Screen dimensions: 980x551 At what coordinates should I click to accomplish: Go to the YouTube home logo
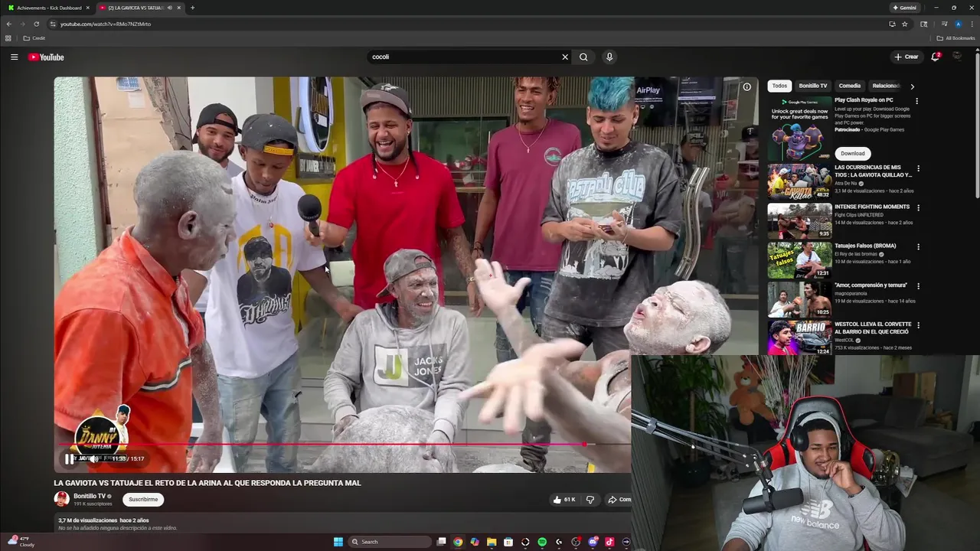click(x=46, y=57)
